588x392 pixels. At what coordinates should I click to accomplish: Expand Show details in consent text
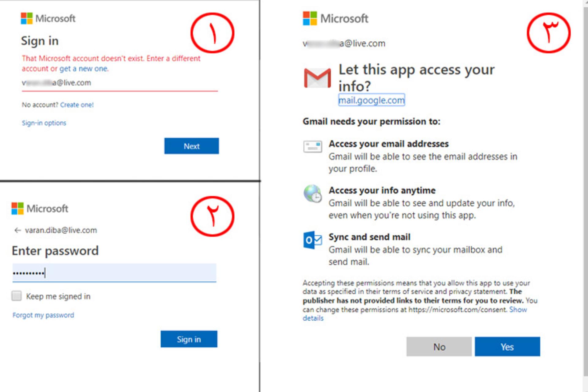415,314
